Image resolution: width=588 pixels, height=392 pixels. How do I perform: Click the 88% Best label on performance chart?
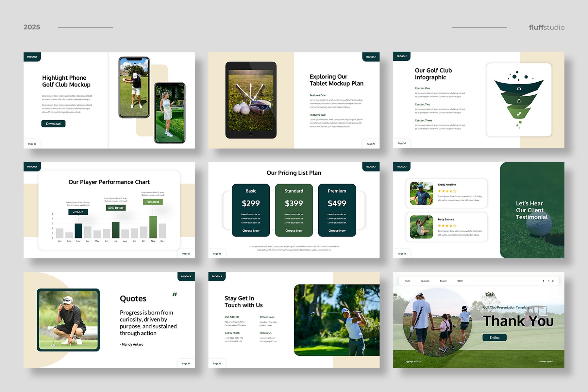[153, 202]
